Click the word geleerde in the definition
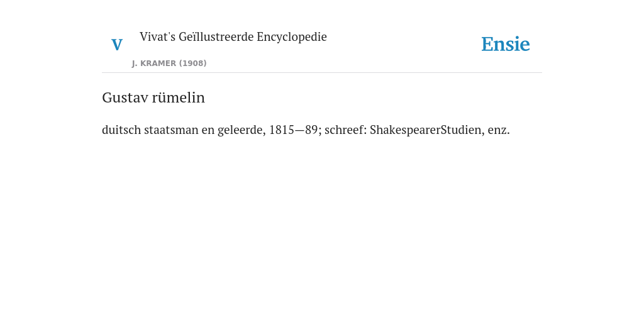Image resolution: width=644 pixels, height=322 pixels. pos(241,130)
